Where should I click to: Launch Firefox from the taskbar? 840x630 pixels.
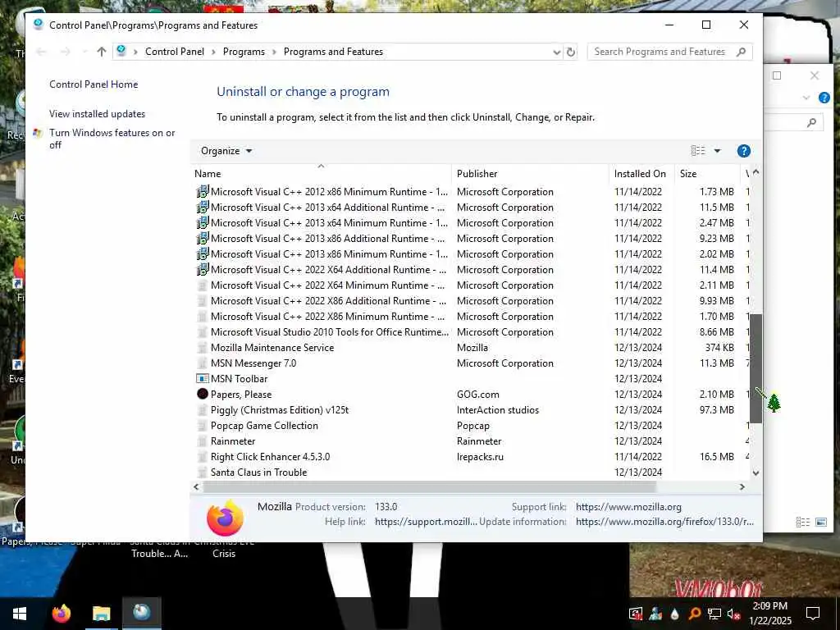pyautogui.click(x=61, y=614)
